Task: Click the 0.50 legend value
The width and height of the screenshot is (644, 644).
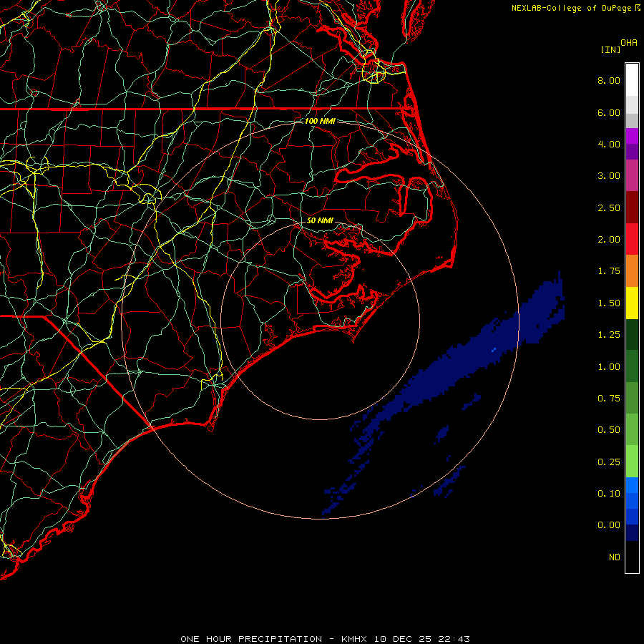Action: tap(609, 430)
